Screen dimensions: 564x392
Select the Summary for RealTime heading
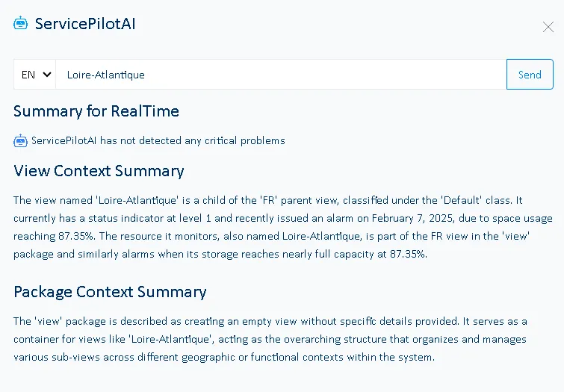tap(96, 111)
